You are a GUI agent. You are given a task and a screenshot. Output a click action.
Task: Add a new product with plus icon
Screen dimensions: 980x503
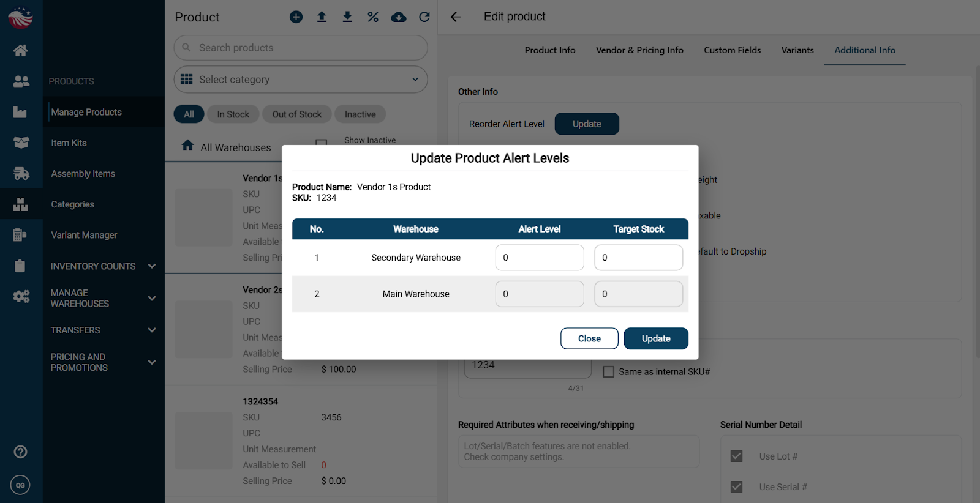point(296,17)
